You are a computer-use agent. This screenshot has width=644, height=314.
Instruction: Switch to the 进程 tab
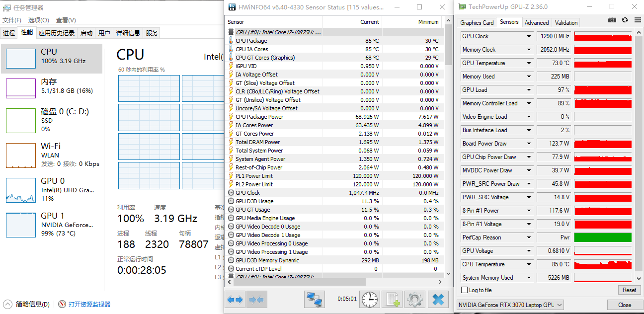coord(9,33)
